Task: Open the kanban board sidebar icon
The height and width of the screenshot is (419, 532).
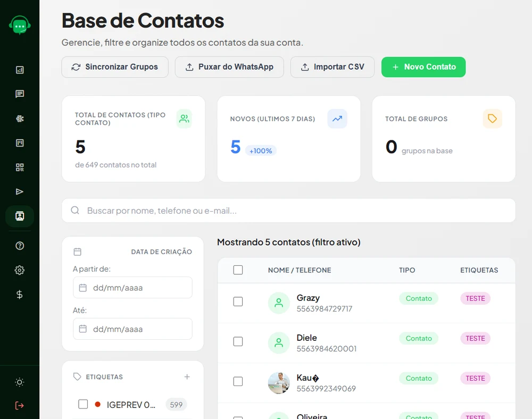Action: coord(20,143)
